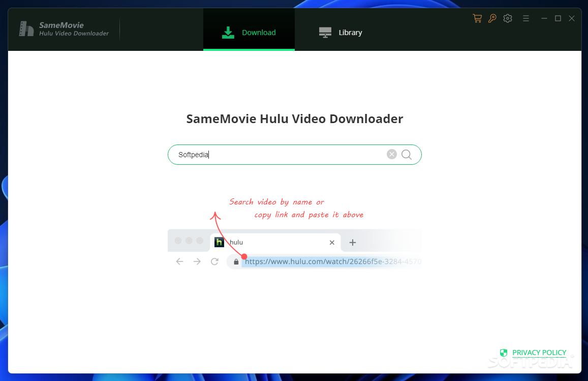Maximize the SameMovie window
The image size is (588, 381).
coord(558,18)
